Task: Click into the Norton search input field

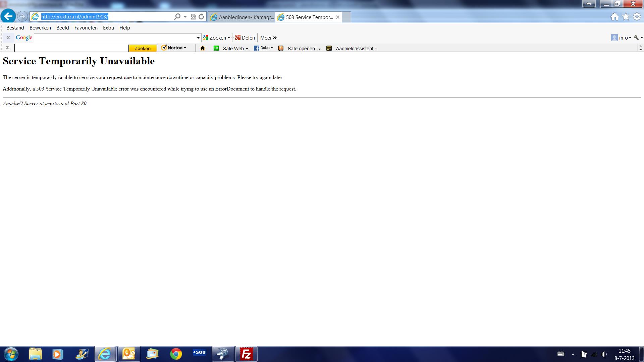Action: pyautogui.click(x=71, y=48)
